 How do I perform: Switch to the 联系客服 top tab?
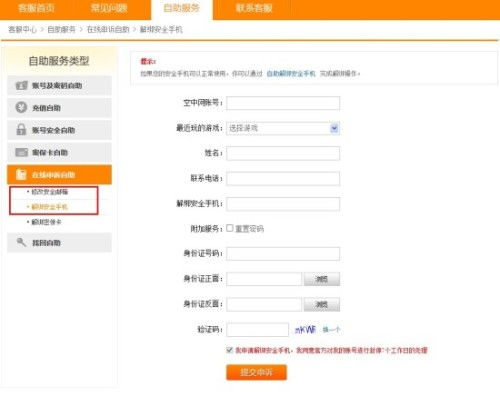click(254, 8)
